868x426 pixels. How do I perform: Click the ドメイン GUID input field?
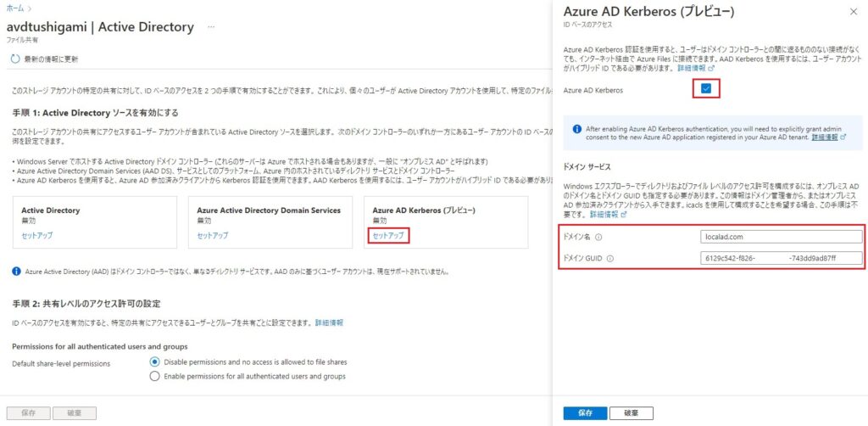coord(781,258)
